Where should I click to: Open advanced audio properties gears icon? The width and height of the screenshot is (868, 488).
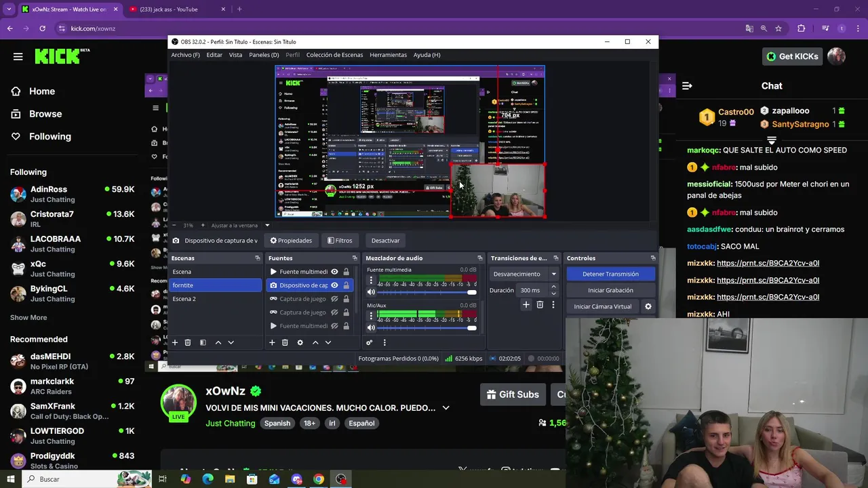[370, 343]
